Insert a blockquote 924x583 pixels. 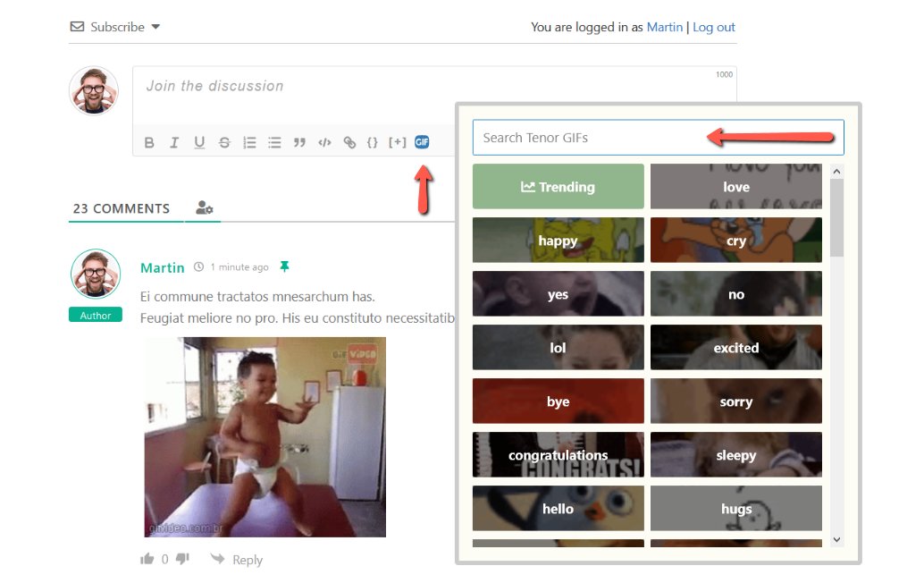pos(299,143)
